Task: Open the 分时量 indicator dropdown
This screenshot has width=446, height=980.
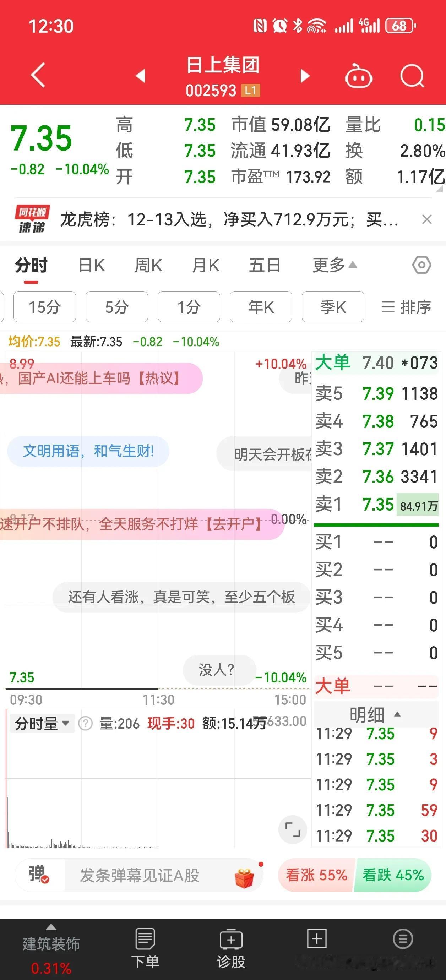Action: coord(42,723)
